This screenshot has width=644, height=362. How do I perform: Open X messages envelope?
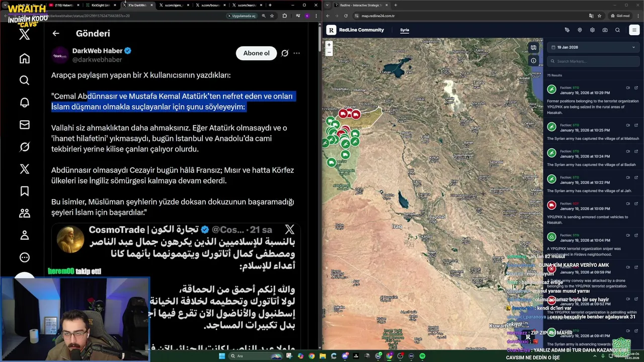click(25, 125)
